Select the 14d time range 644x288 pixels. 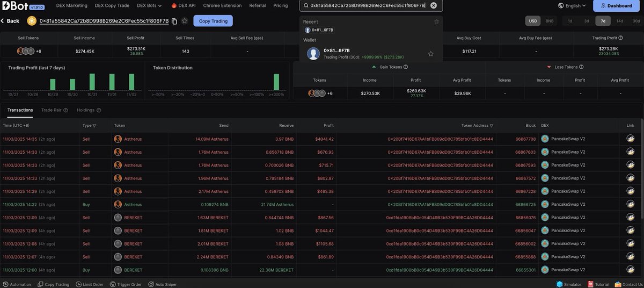point(620,21)
